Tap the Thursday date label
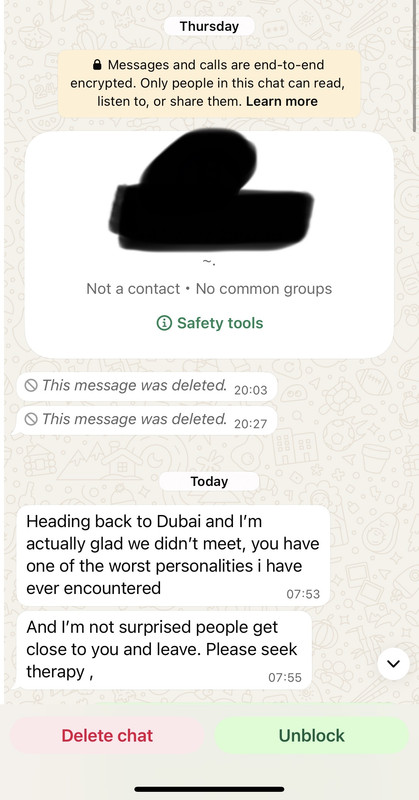Viewport: 419px width, 800px height. click(209, 26)
